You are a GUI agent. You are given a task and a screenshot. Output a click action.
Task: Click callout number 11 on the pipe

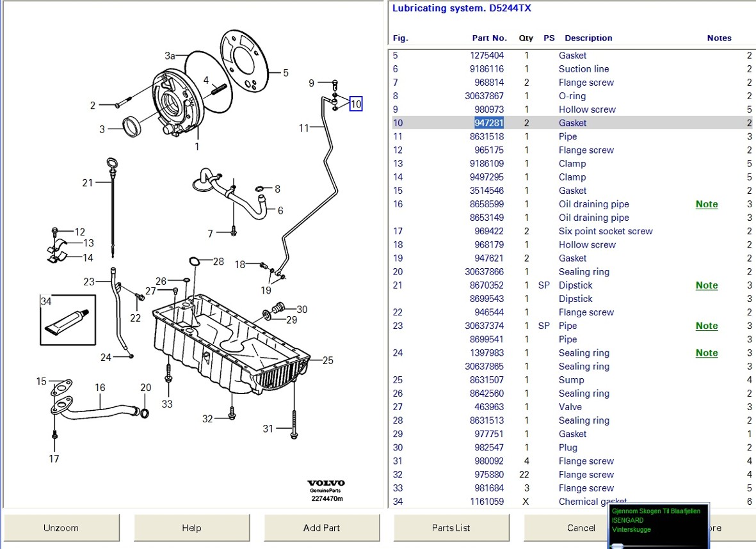point(304,128)
